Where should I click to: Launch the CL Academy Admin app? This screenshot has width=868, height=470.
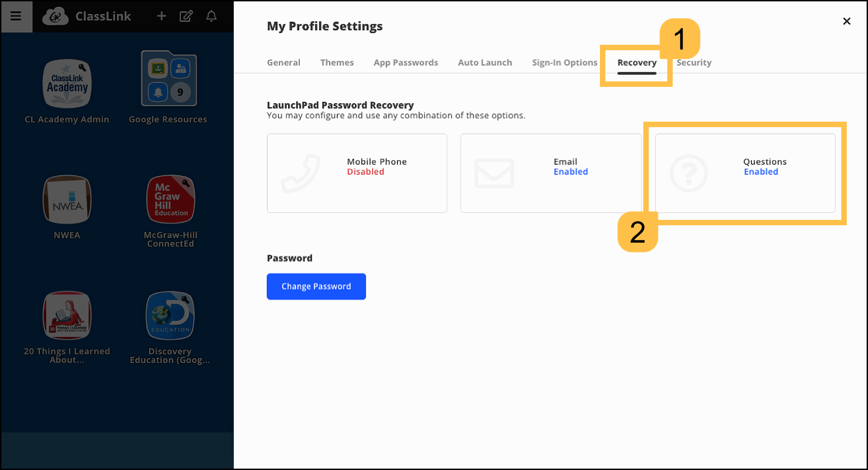pos(66,84)
